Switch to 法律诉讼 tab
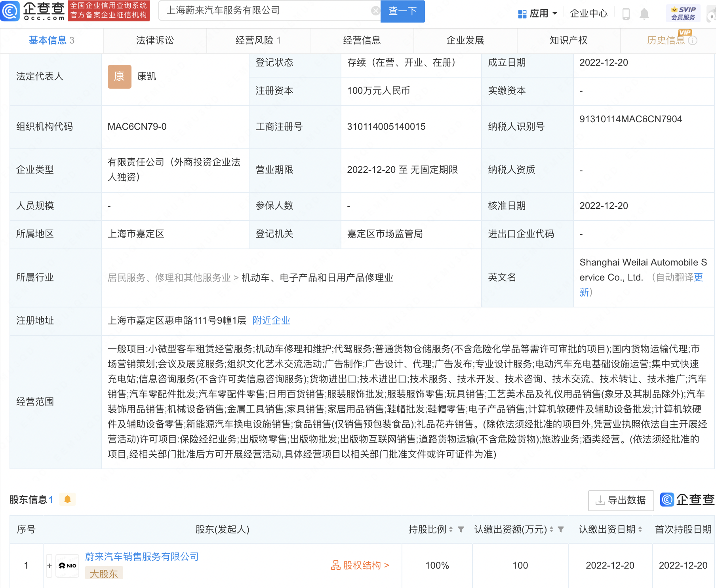 coord(155,40)
